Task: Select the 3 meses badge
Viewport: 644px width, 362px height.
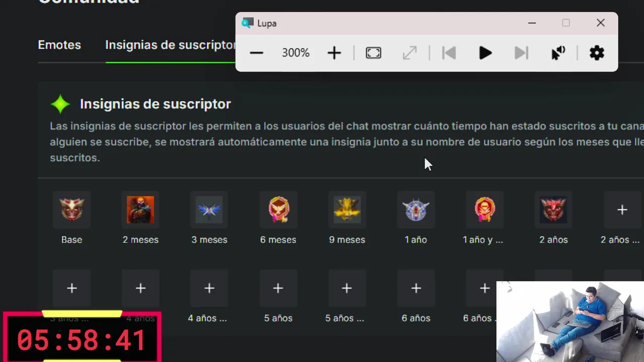Action: [x=209, y=210]
